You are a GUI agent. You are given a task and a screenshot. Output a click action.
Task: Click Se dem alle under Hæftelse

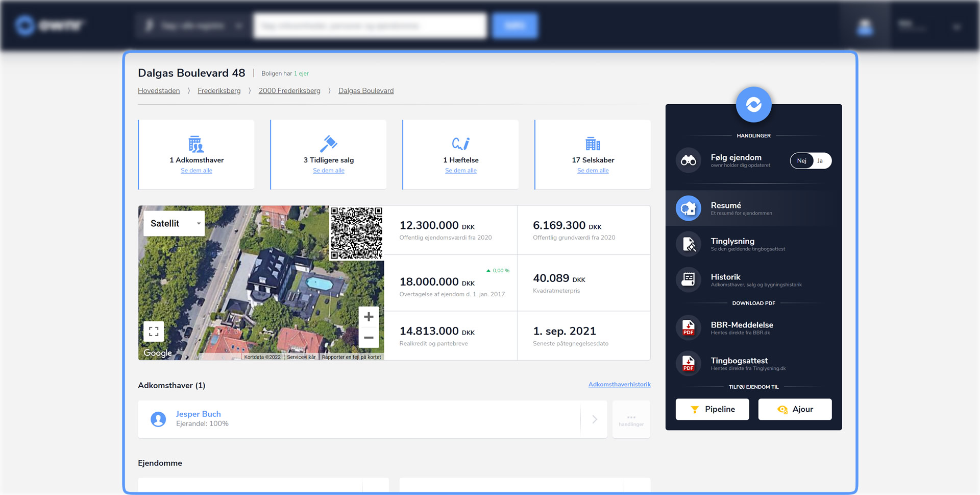pos(461,171)
